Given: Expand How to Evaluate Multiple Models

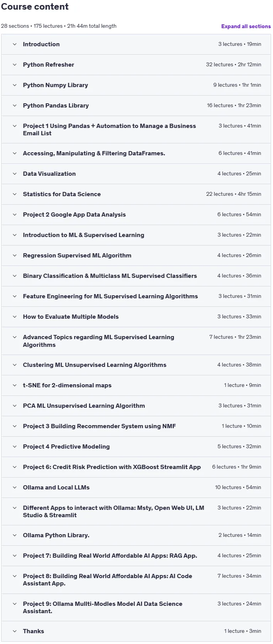Looking at the screenshot, I should coord(136,317).
